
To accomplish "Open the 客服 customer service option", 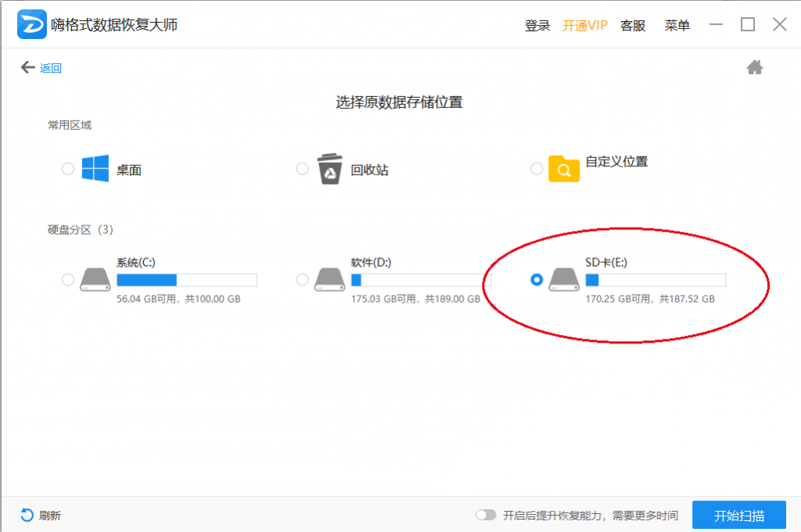I will pyautogui.click(x=633, y=26).
